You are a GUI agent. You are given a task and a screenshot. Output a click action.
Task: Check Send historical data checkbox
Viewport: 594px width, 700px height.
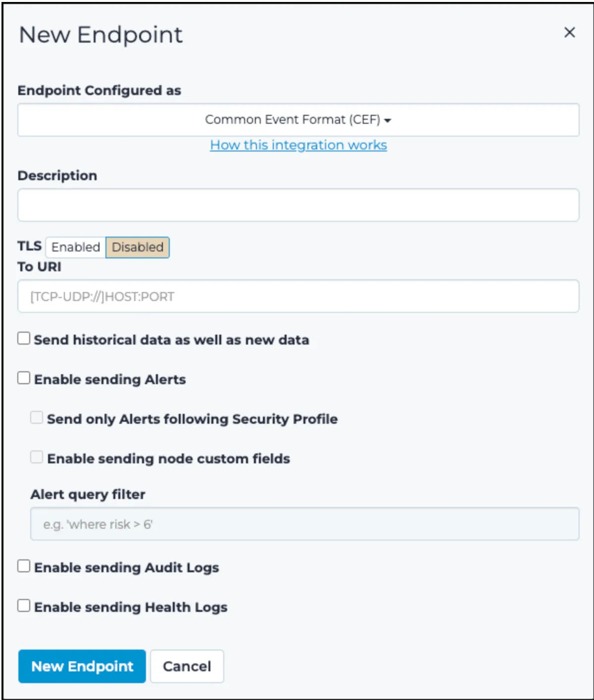tap(24, 339)
